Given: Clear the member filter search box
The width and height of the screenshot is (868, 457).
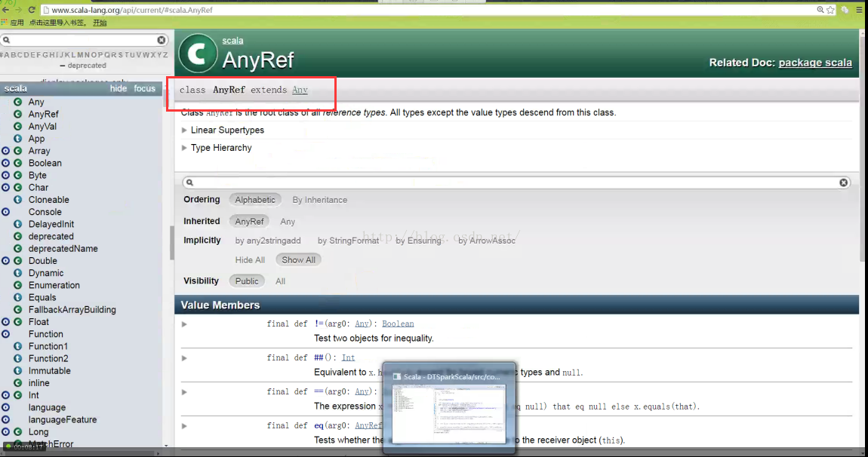Looking at the screenshot, I should [843, 182].
